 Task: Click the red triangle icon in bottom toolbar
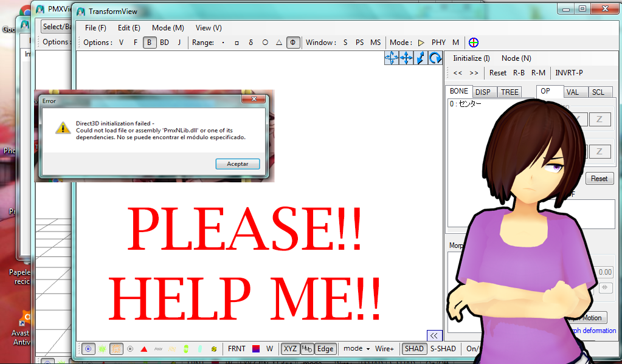(x=144, y=349)
